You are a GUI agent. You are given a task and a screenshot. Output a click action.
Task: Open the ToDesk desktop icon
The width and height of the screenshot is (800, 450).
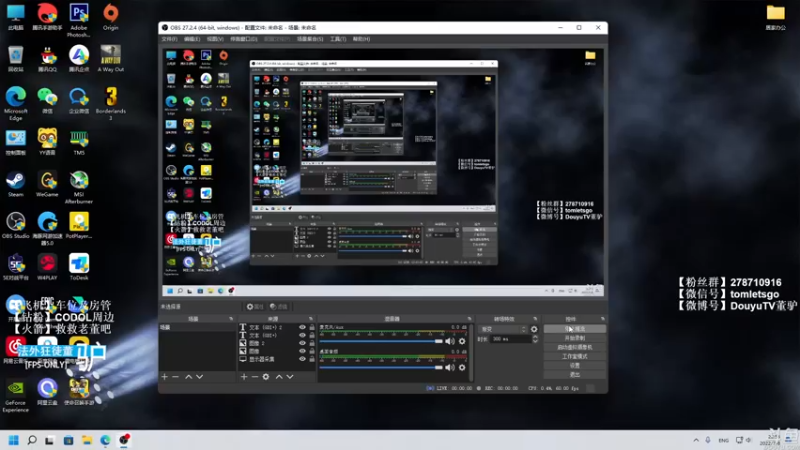point(79,267)
